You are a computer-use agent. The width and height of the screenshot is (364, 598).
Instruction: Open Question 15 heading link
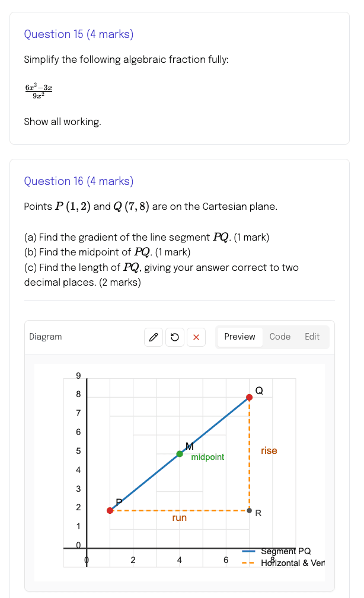[x=78, y=34]
